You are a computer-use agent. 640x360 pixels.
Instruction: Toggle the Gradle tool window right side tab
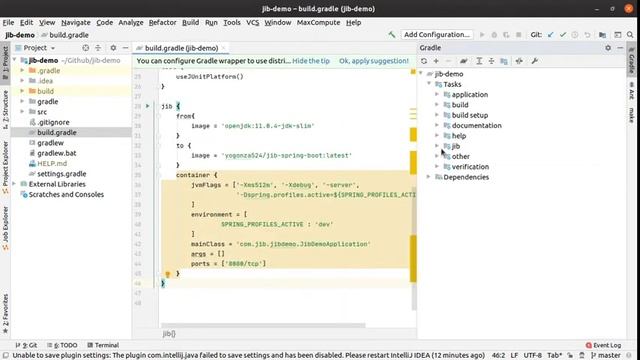[631, 60]
